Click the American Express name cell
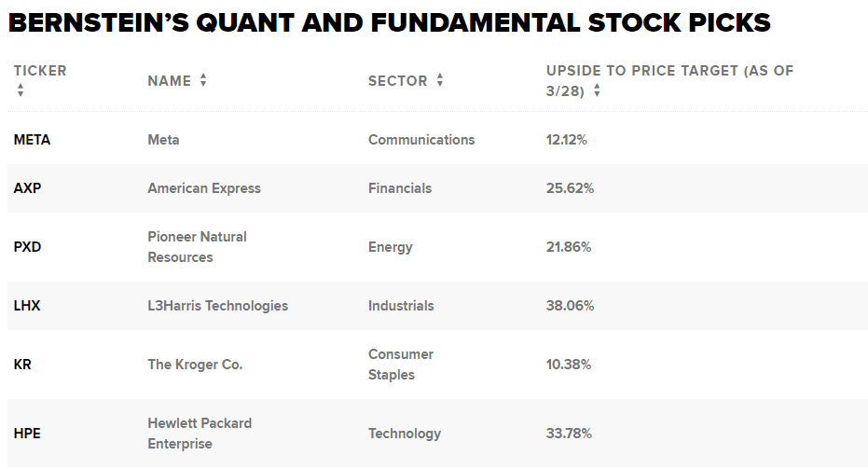The image size is (868, 469). tap(204, 188)
